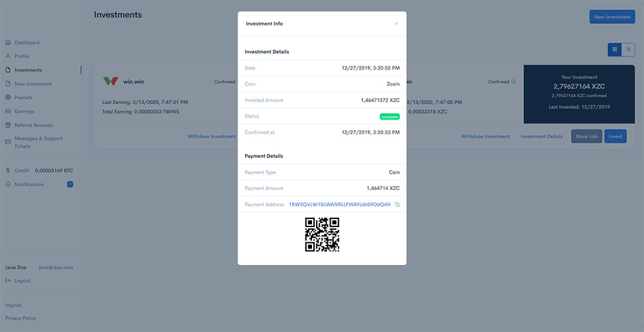Open Payouts section
The height and width of the screenshot is (332, 644).
point(23,98)
